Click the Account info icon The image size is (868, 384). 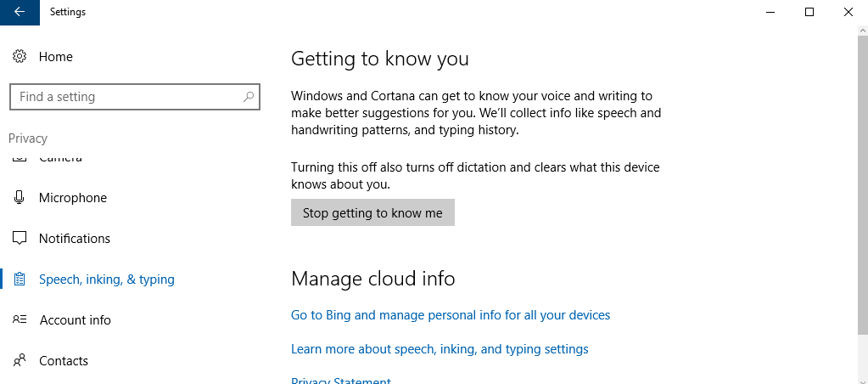pos(20,319)
